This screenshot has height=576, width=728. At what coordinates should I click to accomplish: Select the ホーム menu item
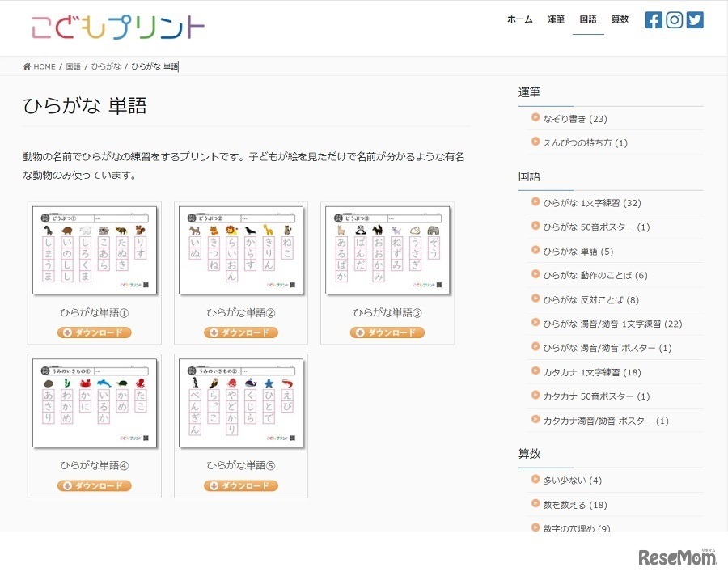point(520,19)
